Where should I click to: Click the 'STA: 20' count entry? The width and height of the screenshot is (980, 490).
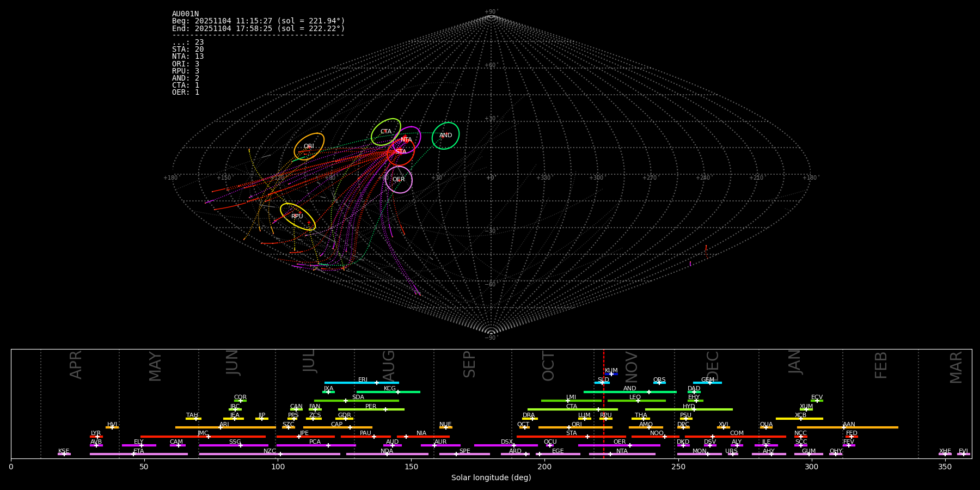coord(188,50)
